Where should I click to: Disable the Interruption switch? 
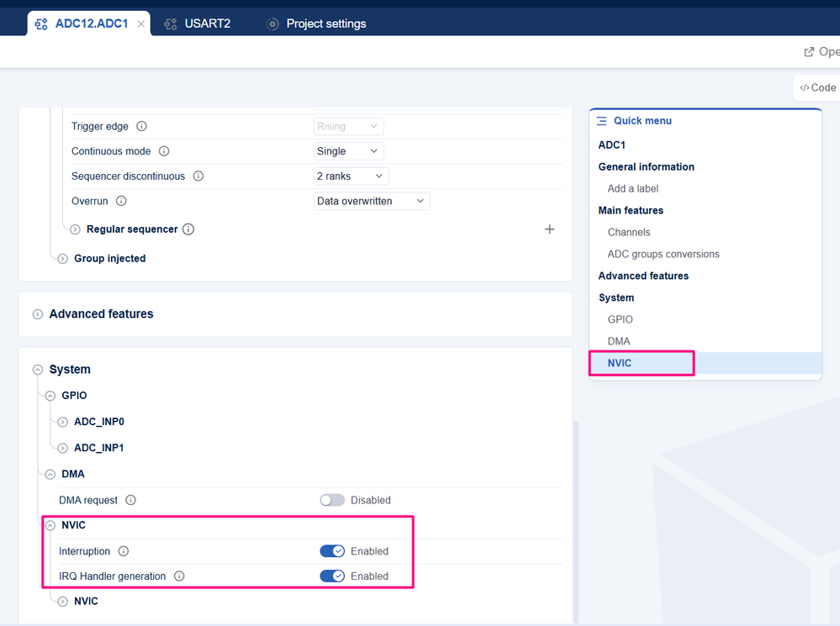pyautogui.click(x=332, y=551)
